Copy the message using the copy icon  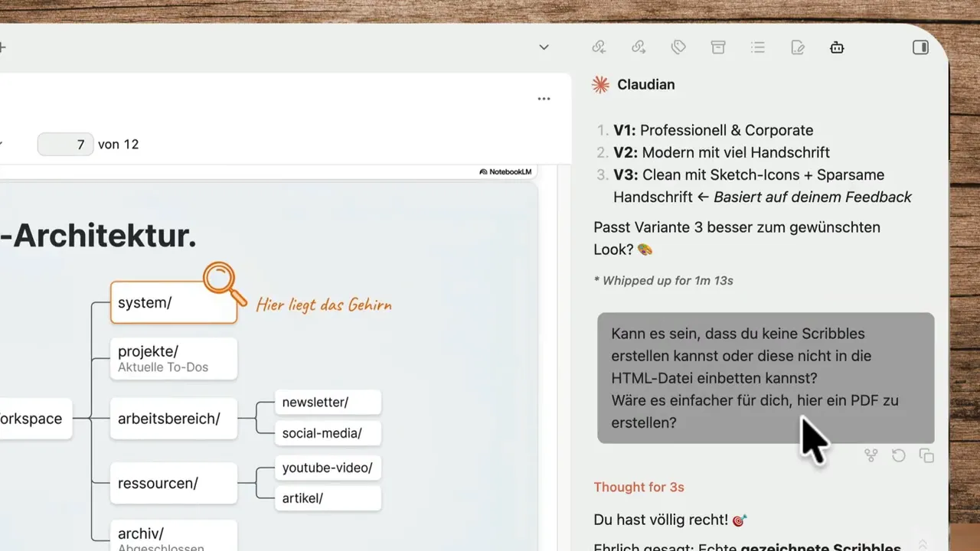tap(926, 455)
